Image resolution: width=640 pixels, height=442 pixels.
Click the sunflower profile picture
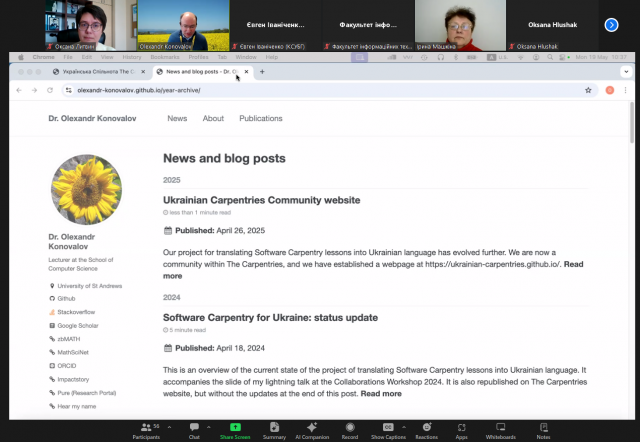click(86, 189)
